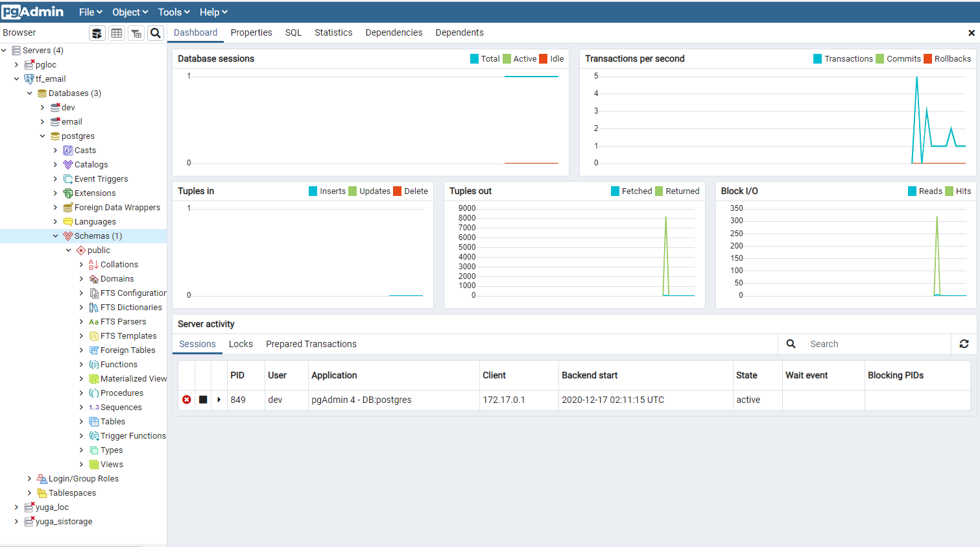Image resolution: width=980 pixels, height=547 pixels.
Task: Open the Filtered Rows tool icon
Action: [x=136, y=32]
